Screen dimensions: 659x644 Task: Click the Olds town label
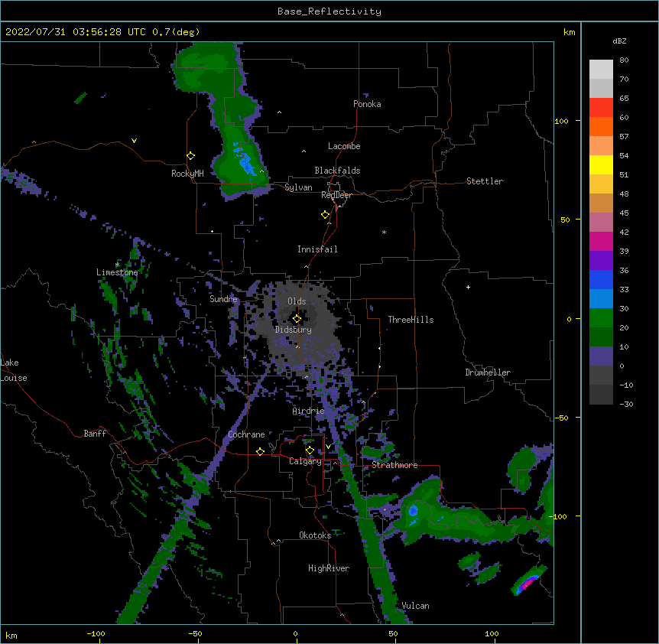tap(297, 301)
